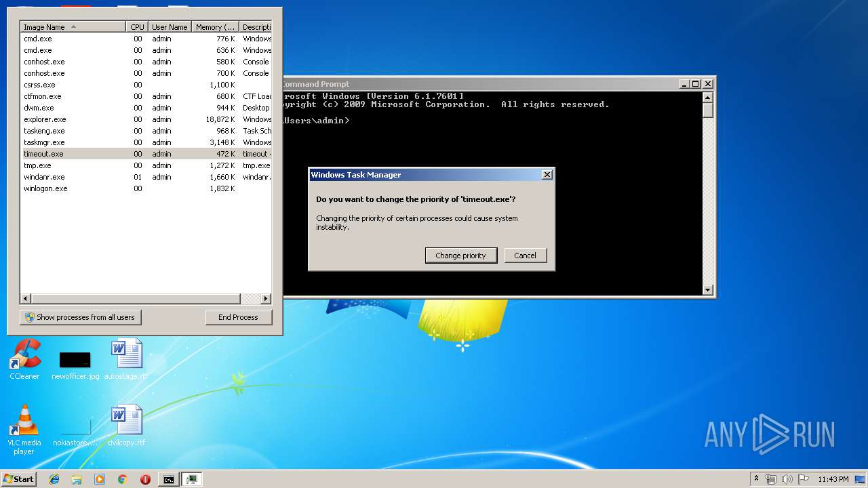Launch Internet Explorer from the taskbar
Screen dimensions: 868x488
click(x=54, y=479)
